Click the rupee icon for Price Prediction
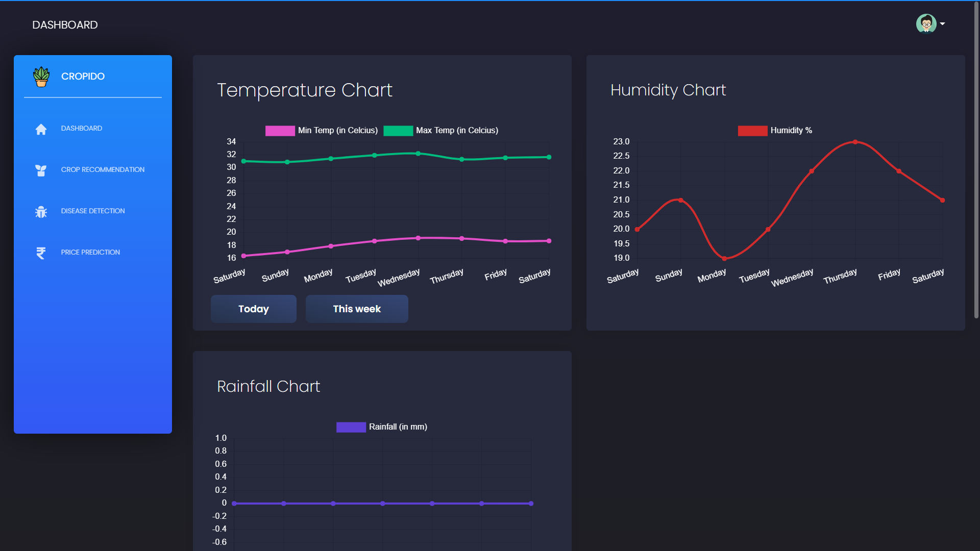The width and height of the screenshot is (980, 551). (x=41, y=253)
